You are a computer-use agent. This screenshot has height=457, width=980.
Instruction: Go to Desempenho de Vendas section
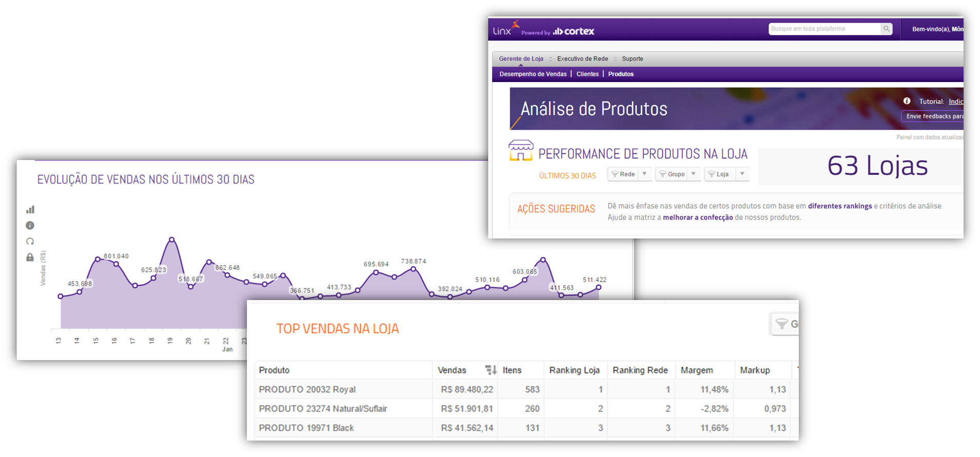(x=533, y=74)
